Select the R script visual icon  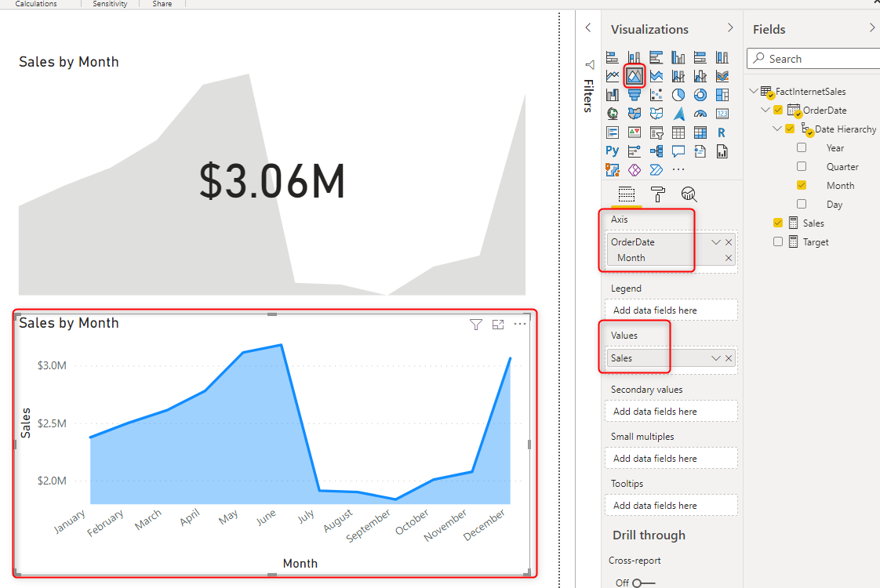(722, 132)
